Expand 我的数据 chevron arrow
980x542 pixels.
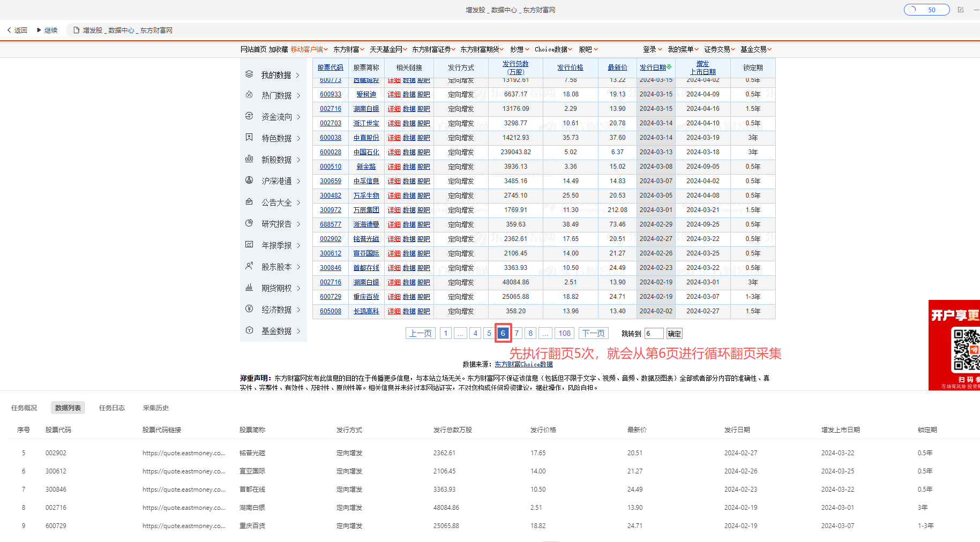click(x=298, y=75)
